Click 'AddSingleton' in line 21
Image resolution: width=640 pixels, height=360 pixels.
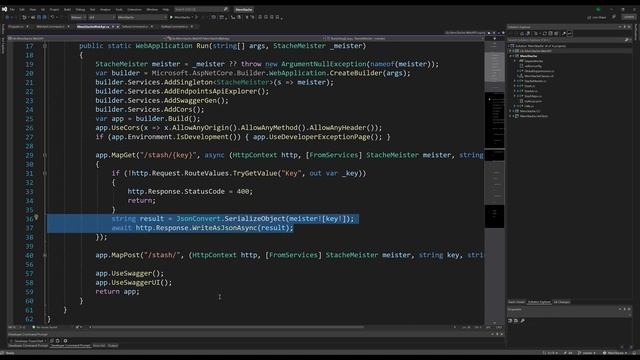pyautogui.click(x=188, y=82)
